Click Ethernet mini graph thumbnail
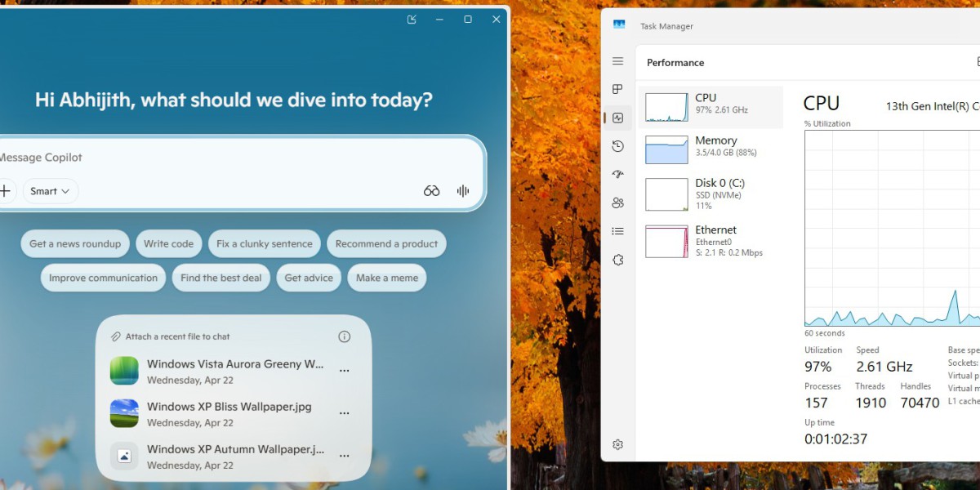The image size is (980, 490). 667,241
